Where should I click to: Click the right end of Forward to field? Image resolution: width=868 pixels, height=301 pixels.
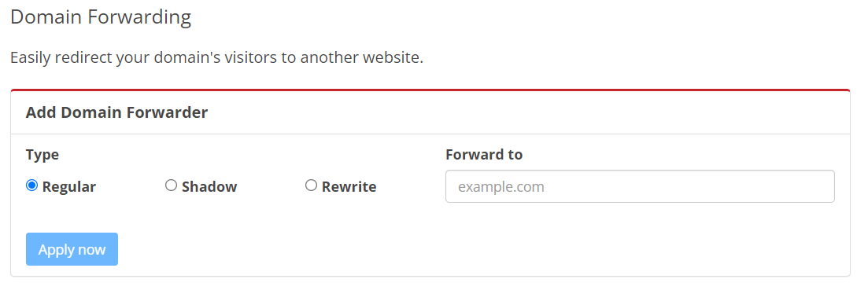819,186
